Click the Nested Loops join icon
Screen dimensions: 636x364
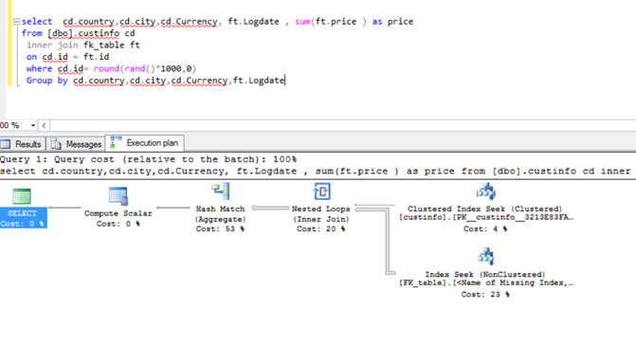(321, 191)
